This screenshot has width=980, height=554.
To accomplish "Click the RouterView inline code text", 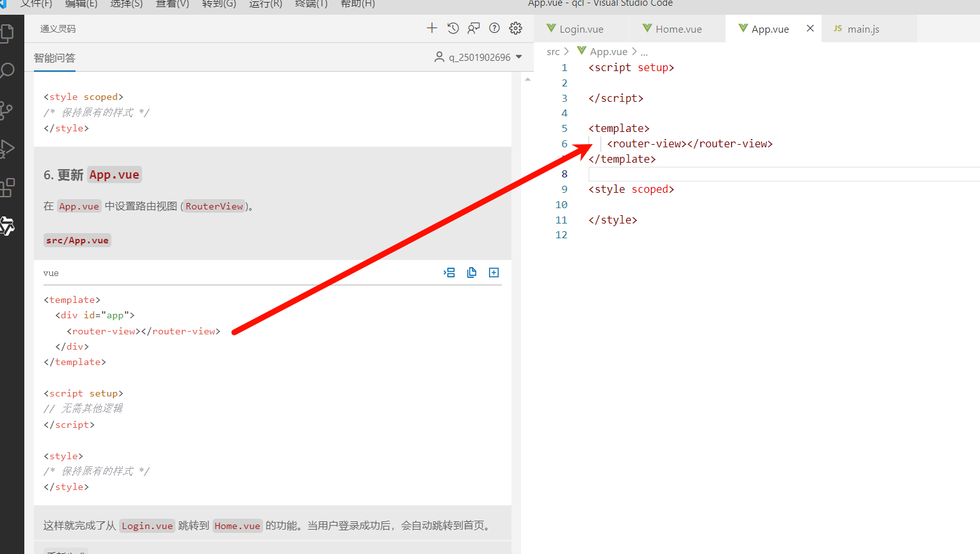I will pos(214,206).
